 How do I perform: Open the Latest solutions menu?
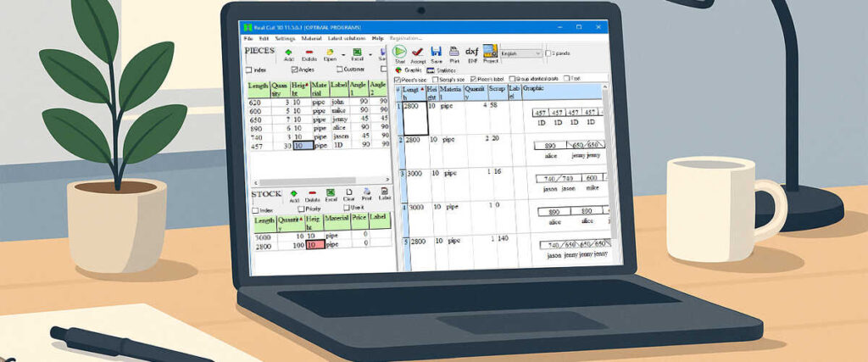pyautogui.click(x=347, y=39)
